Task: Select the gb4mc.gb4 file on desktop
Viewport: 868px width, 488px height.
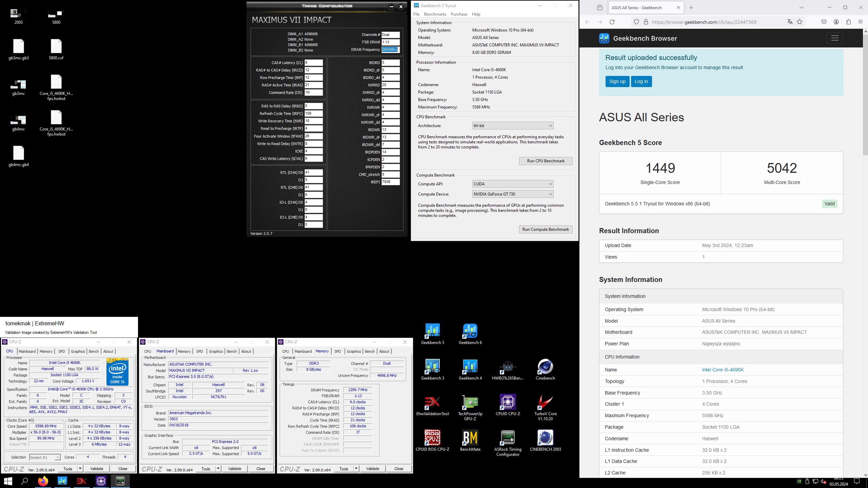Action: (19, 156)
